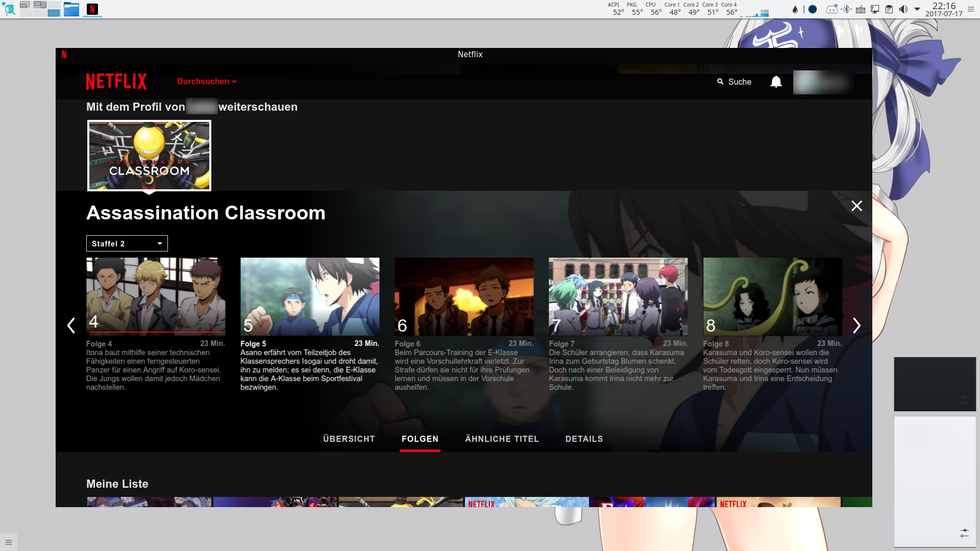Expand the Staffel 2 season dropdown
This screenshot has width=980, height=551.
127,243
